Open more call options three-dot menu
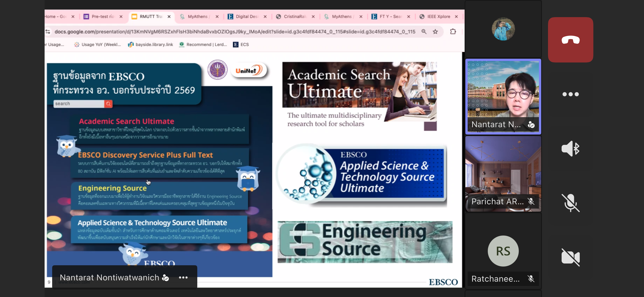 pos(570,94)
